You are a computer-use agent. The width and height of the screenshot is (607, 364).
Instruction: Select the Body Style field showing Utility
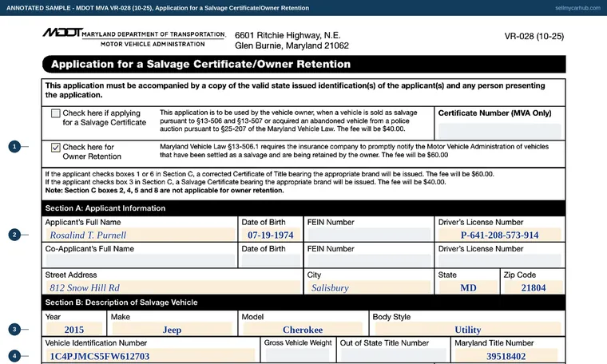click(468, 329)
